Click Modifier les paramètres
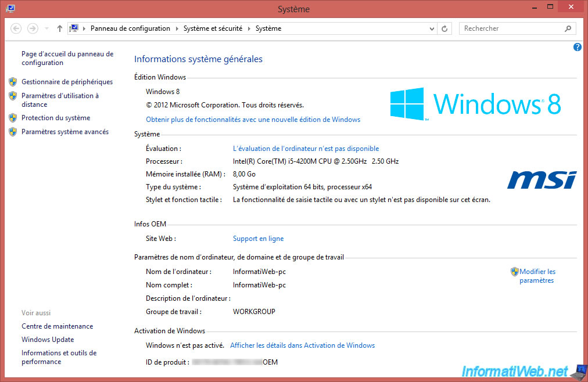The height and width of the screenshot is (382, 588). click(537, 276)
